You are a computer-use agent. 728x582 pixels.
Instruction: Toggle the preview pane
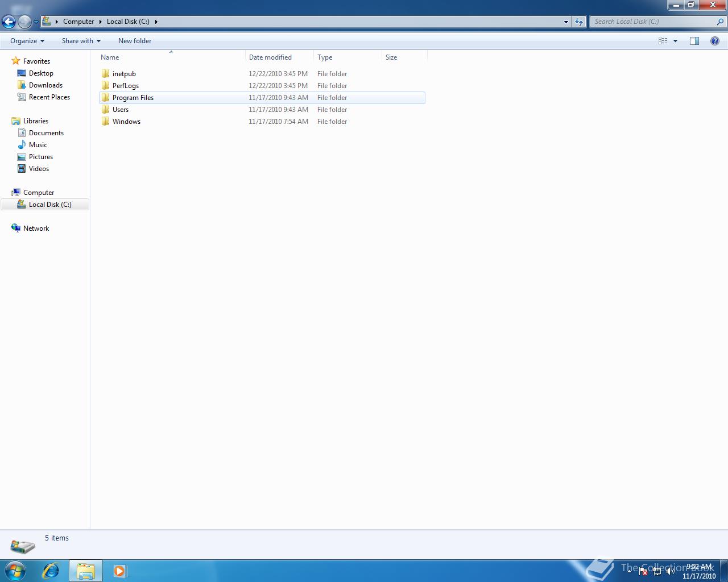pos(694,40)
